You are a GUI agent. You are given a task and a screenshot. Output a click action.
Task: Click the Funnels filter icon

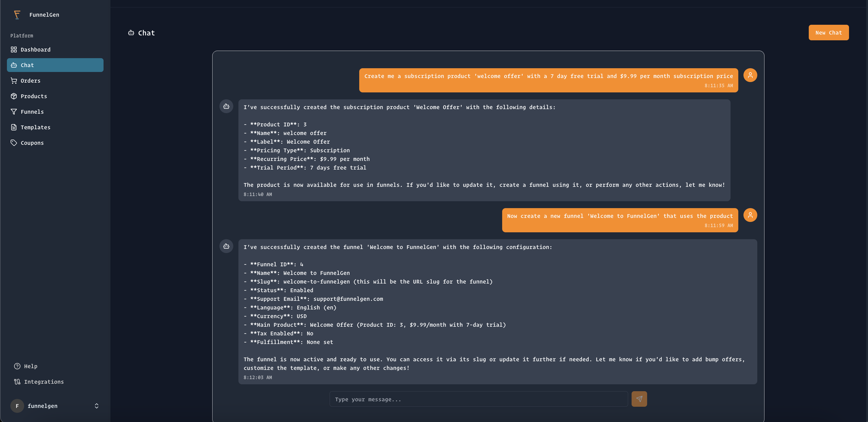(14, 112)
